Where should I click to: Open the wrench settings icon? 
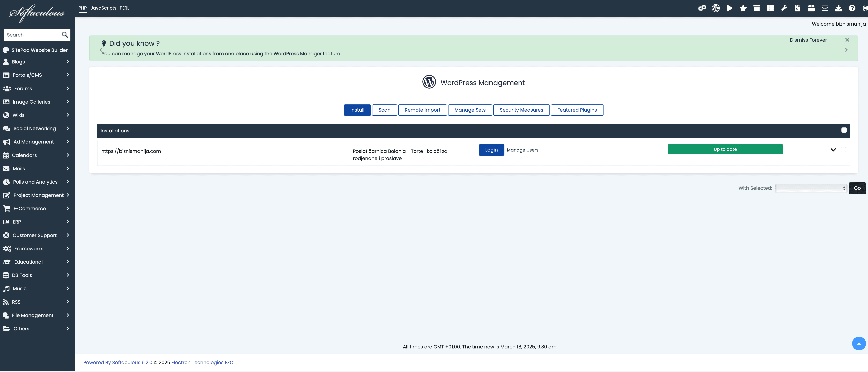784,8
